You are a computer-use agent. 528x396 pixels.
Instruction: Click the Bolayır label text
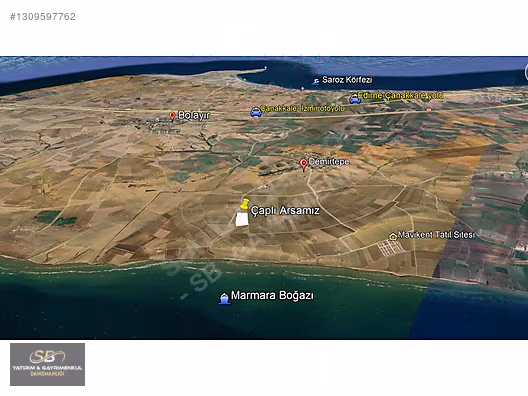tap(194, 116)
